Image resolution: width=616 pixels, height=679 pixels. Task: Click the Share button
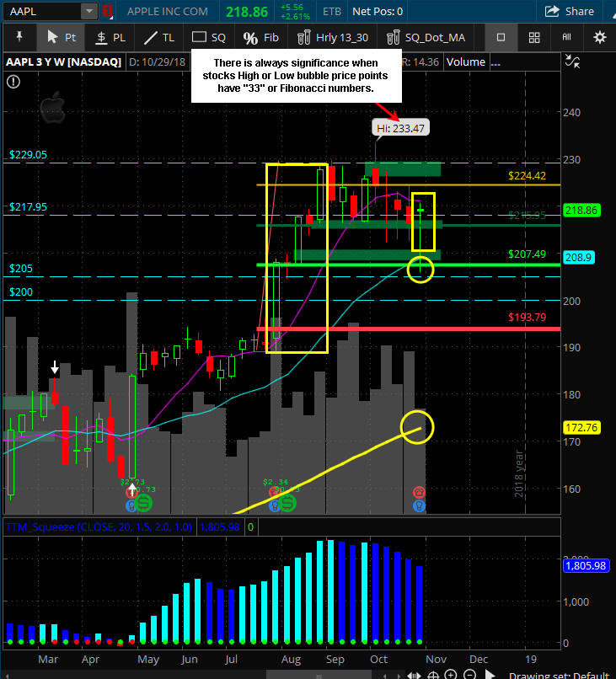tap(569, 11)
